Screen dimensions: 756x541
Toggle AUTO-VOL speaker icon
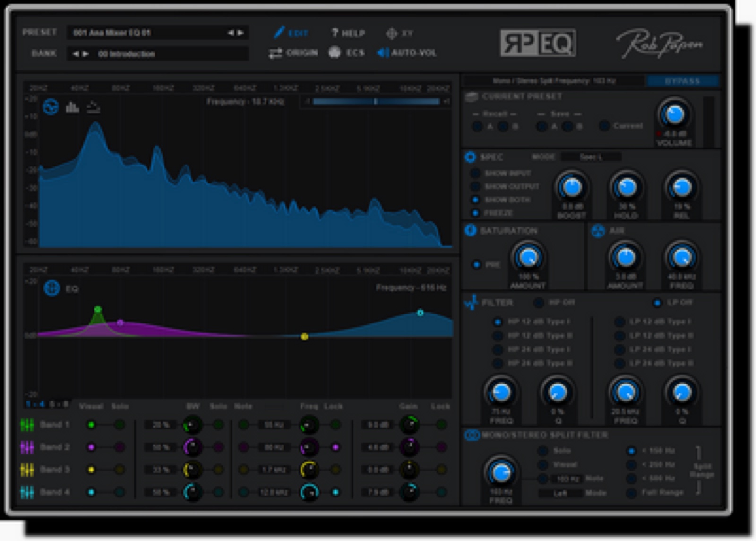point(383,52)
